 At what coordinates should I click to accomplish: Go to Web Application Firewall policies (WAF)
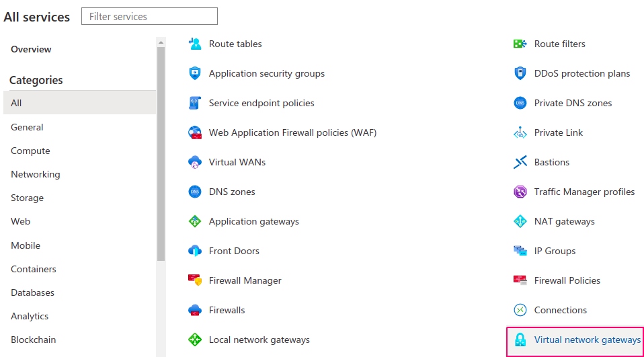(x=292, y=132)
